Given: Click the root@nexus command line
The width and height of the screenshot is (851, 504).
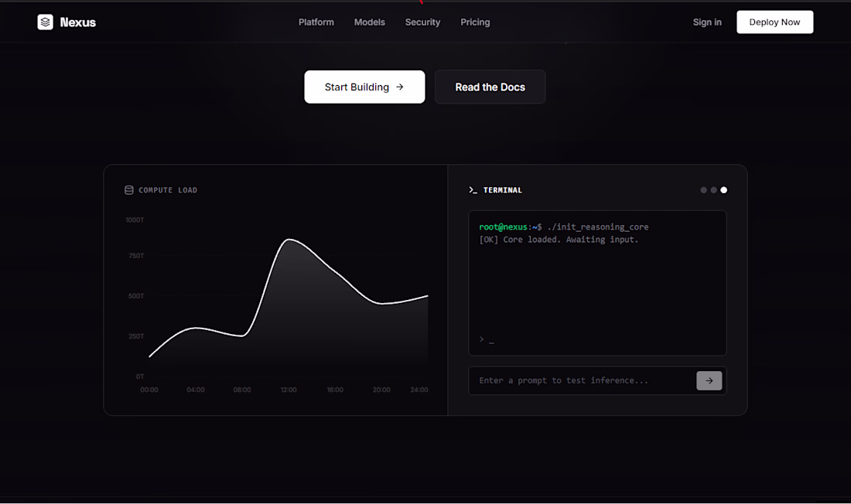Looking at the screenshot, I should tap(563, 226).
